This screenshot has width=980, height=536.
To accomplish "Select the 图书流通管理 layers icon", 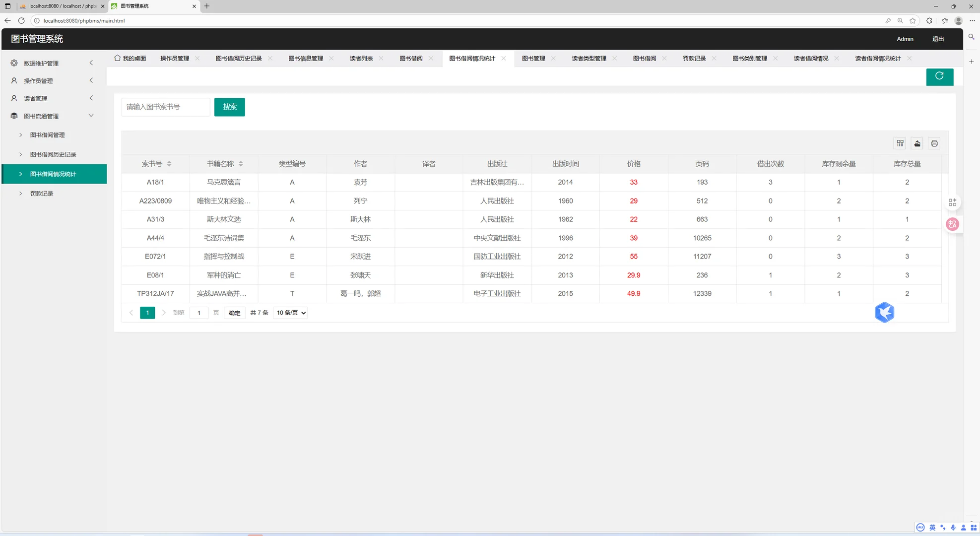I will coord(13,115).
